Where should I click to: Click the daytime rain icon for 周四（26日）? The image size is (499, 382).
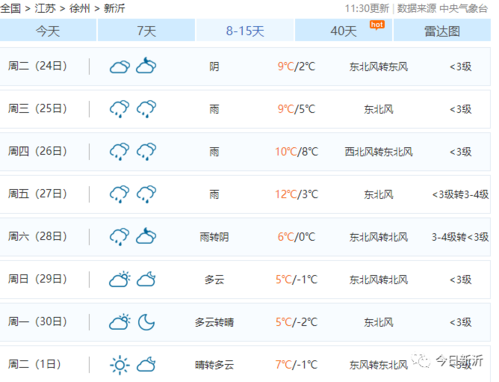click(x=120, y=151)
